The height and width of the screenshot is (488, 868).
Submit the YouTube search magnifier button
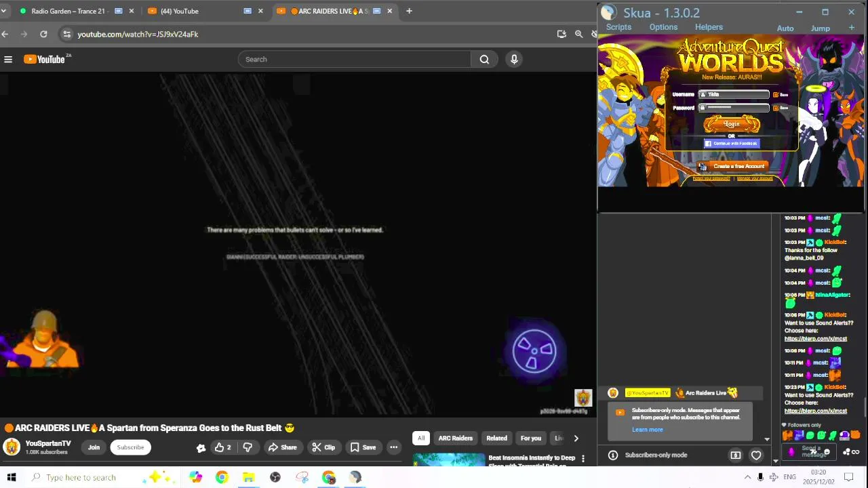coord(484,60)
